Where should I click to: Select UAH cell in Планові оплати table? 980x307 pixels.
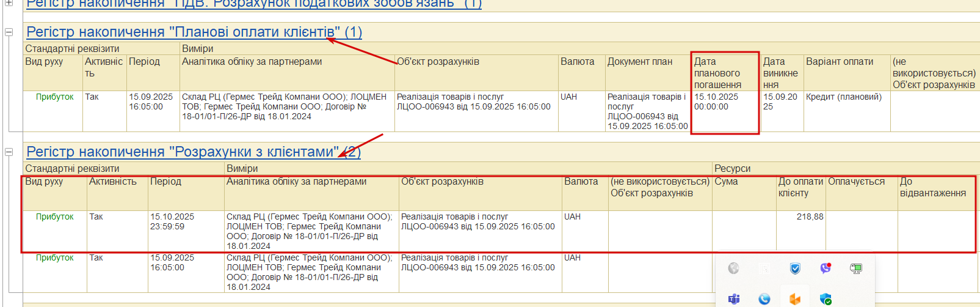[582, 111]
